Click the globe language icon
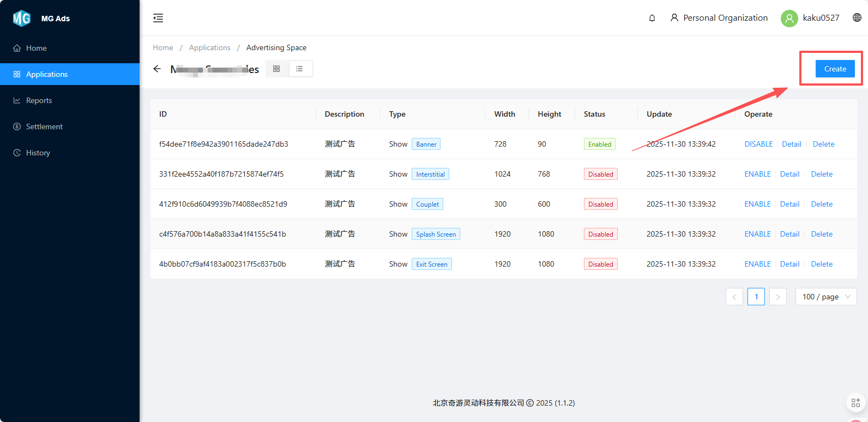868x422 pixels. pos(857,17)
